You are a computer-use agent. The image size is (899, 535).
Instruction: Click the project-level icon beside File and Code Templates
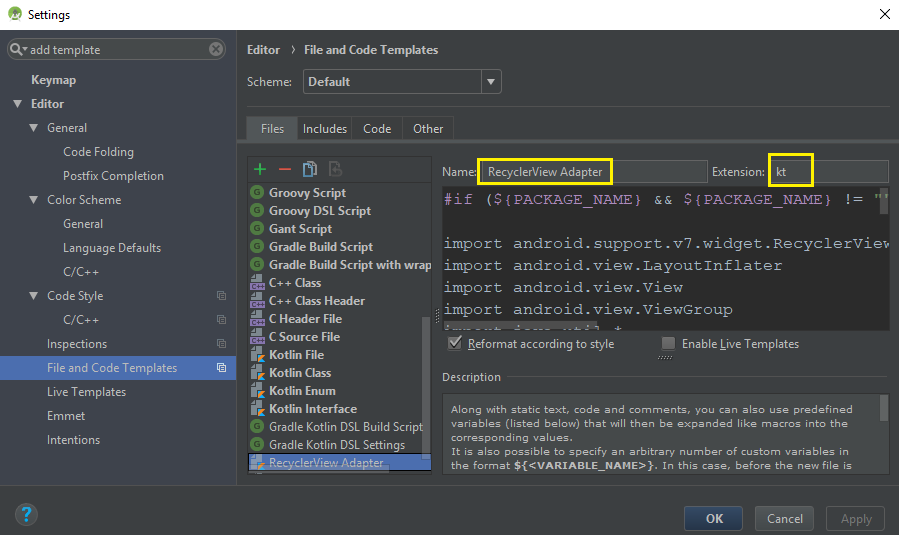[x=221, y=368]
